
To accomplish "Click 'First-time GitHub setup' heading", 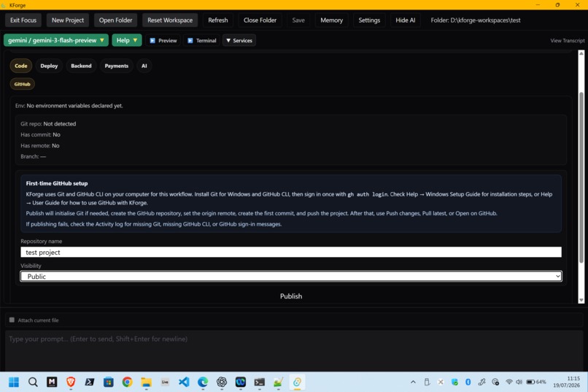I will pos(57,183).
